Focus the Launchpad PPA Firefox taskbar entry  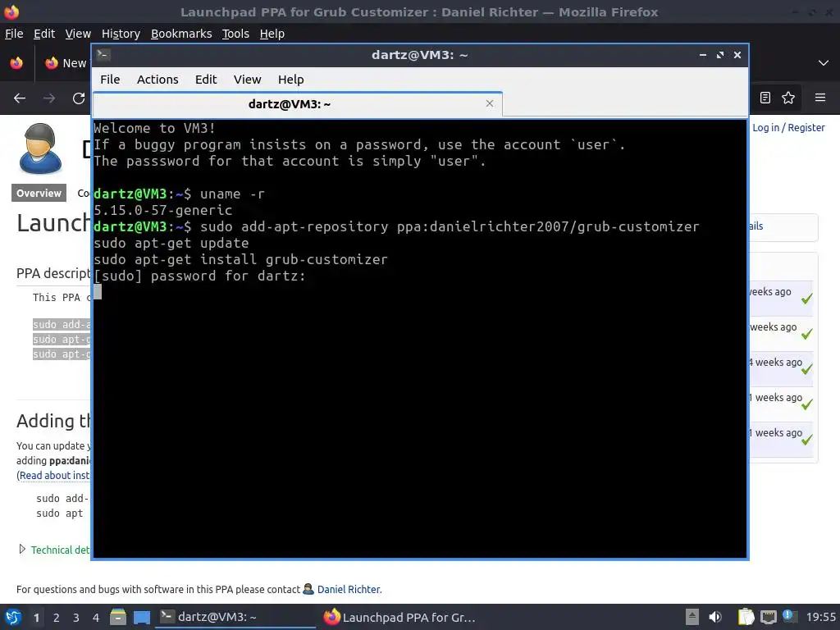pyautogui.click(x=400, y=617)
